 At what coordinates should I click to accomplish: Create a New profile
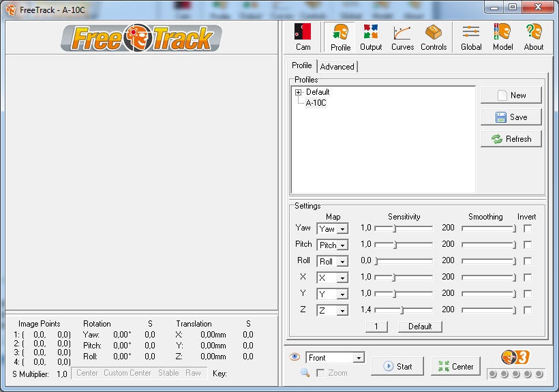point(511,95)
